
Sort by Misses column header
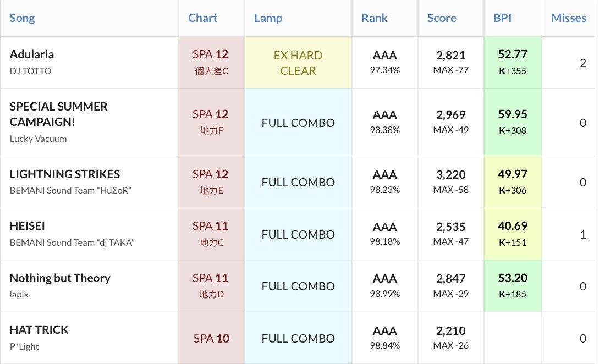pyautogui.click(x=568, y=18)
